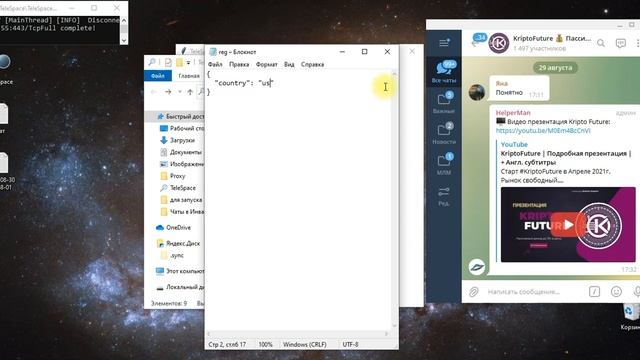Image resolution: width=640 pixels, height=360 pixels.
Task: Switch to Главная tab in Explorer
Action: [189, 76]
